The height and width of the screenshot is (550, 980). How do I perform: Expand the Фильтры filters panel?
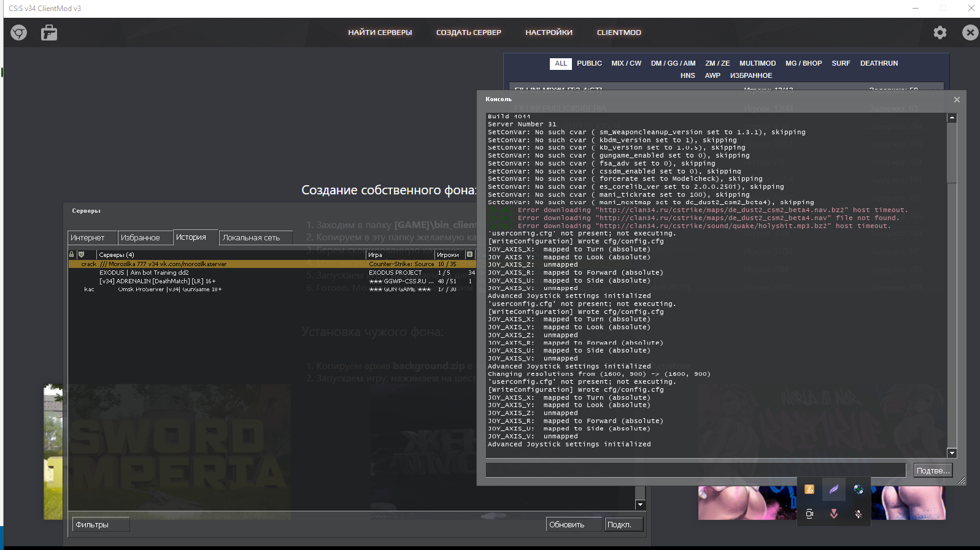pyautogui.click(x=101, y=524)
